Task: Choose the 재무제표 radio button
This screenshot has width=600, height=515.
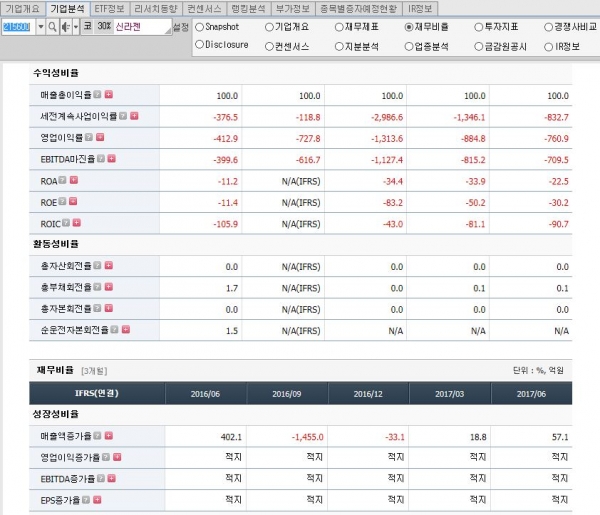Action: (x=339, y=27)
